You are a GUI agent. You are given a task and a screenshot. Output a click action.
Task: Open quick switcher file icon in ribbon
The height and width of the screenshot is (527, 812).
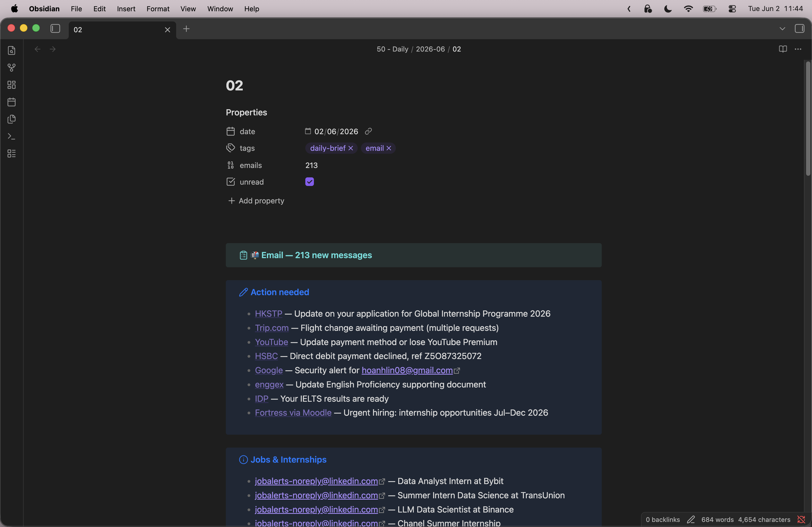pos(12,50)
